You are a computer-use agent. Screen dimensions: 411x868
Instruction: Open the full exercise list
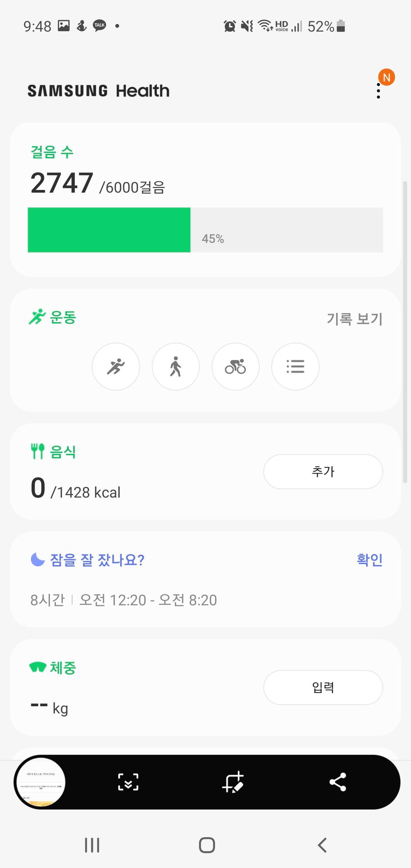[295, 367]
